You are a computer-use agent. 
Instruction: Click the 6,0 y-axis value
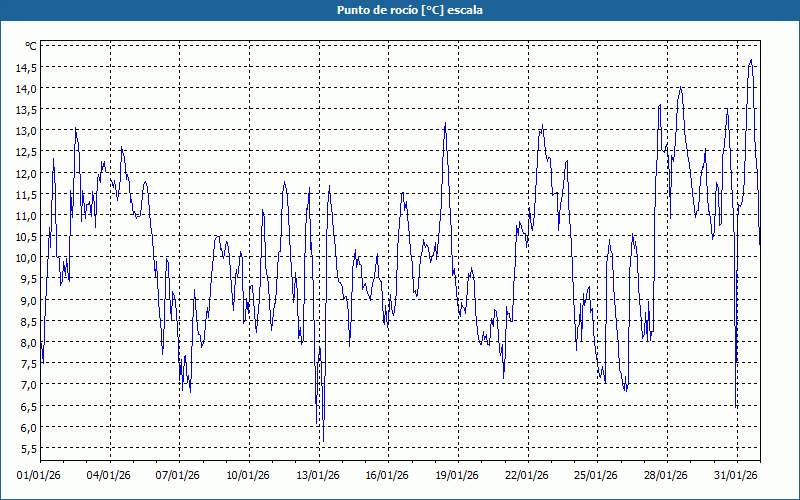pos(28,427)
